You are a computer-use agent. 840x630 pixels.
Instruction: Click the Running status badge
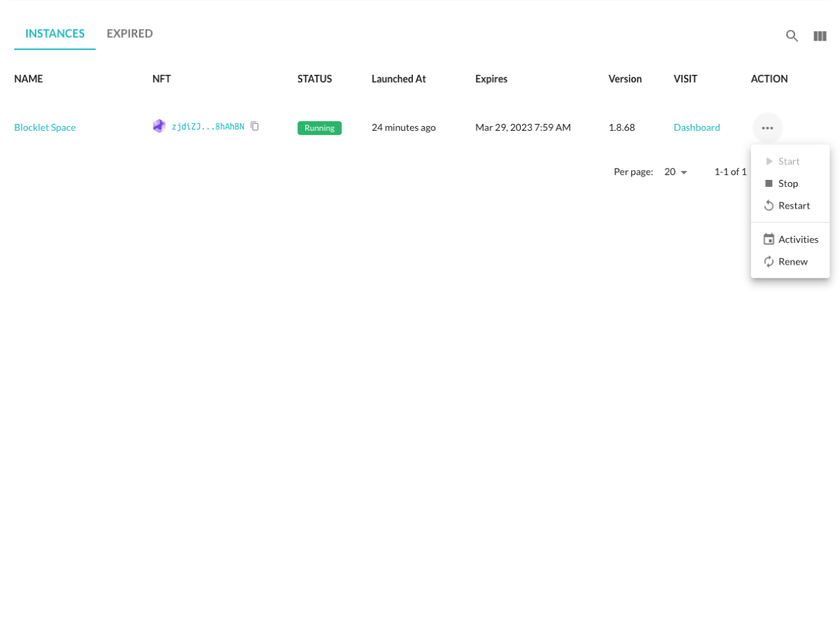319,128
